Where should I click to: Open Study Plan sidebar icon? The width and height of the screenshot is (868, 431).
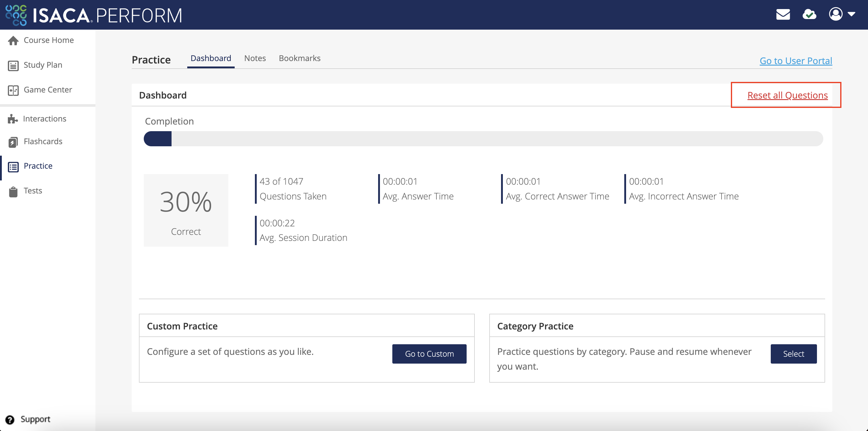(13, 65)
